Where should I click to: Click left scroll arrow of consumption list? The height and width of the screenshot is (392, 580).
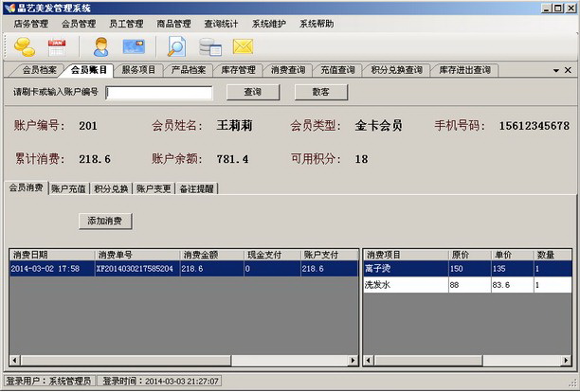pyautogui.click(x=15, y=360)
